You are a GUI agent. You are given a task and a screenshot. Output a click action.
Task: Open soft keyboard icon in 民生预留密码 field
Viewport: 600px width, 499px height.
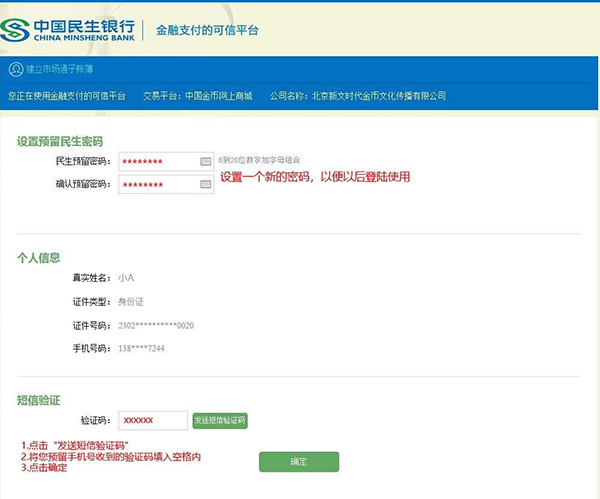click(x=205, y=161)
